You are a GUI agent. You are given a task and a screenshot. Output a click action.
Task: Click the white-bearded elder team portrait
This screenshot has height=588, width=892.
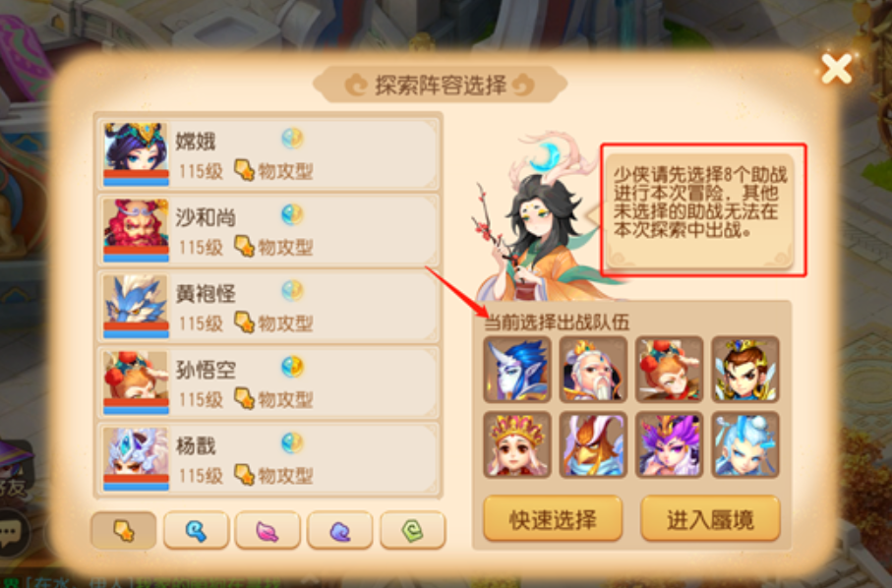593,369
